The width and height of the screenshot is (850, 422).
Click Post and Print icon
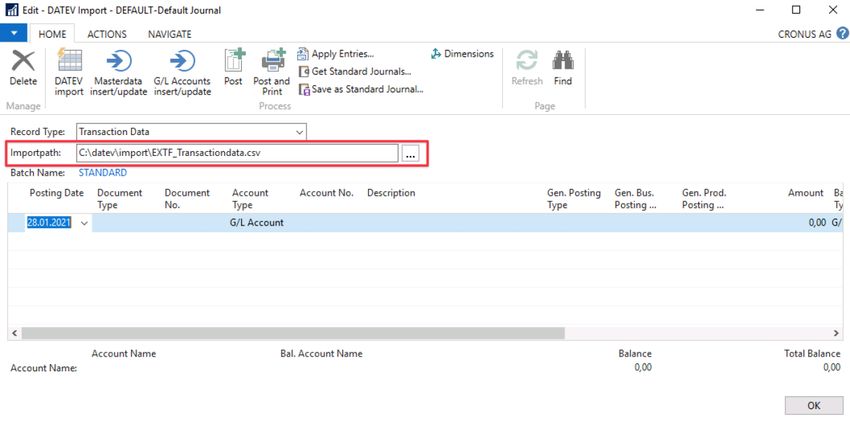273,60
